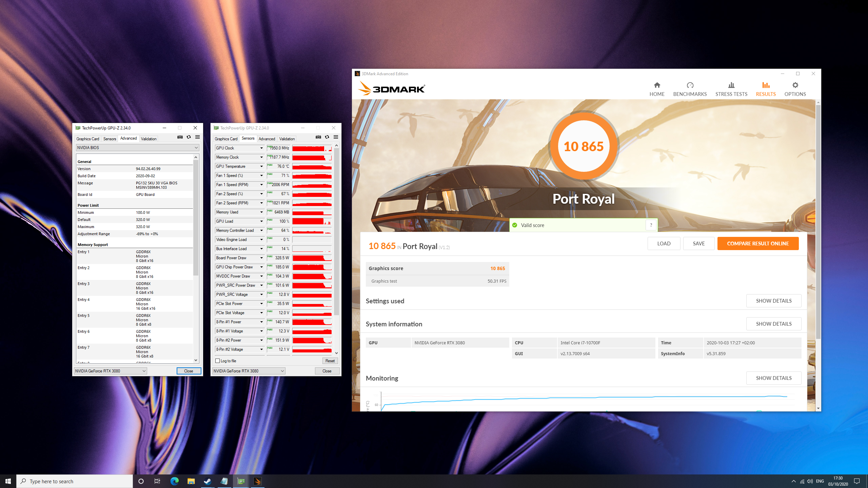Open Validation tab in GPU-Z Advanced window
The image size is (868, 488).
(149, 139)
